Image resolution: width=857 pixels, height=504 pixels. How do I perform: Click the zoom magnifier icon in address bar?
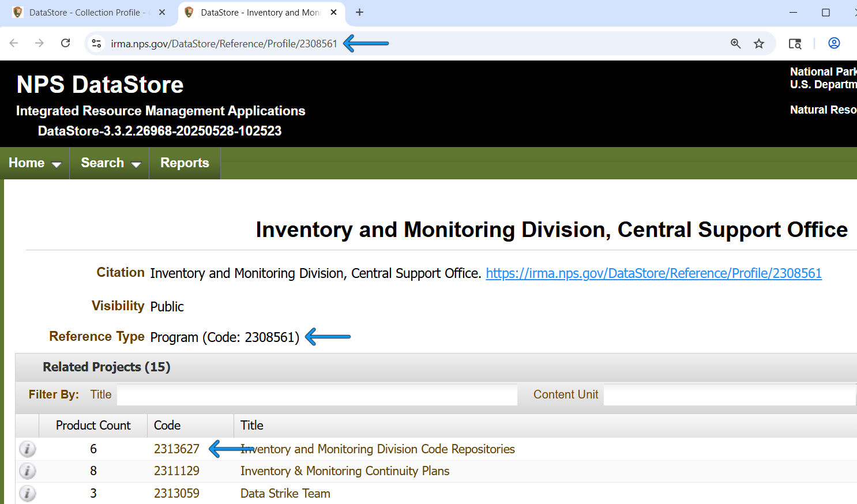(x=735, y=43)
